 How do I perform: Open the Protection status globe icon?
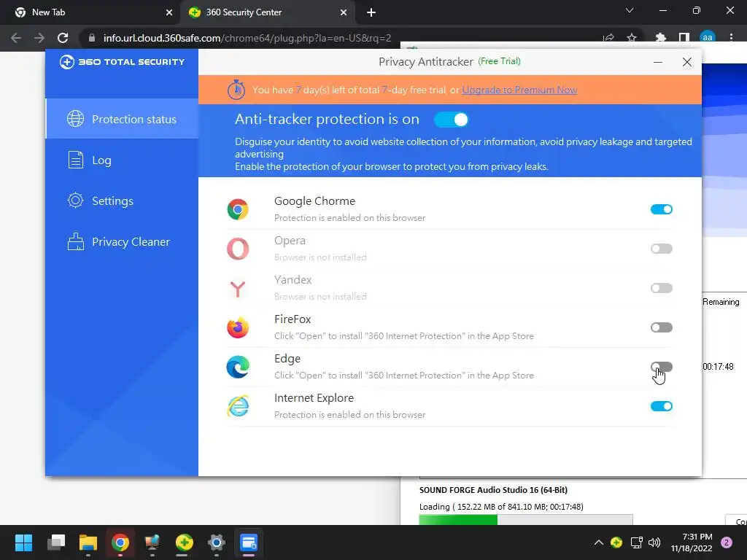coord(75,119)
